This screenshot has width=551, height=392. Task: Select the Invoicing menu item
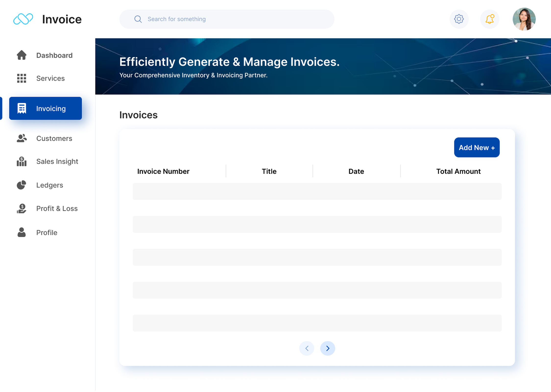46,108
